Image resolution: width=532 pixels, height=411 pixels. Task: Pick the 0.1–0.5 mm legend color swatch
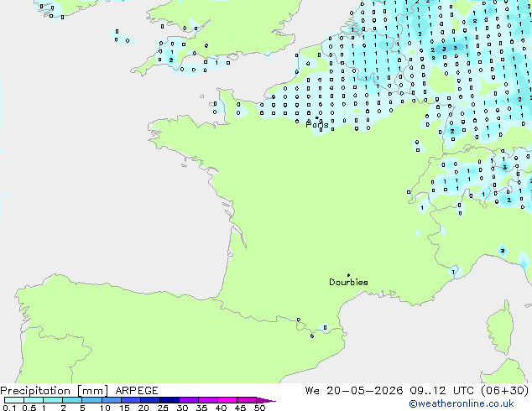point(14,400)
